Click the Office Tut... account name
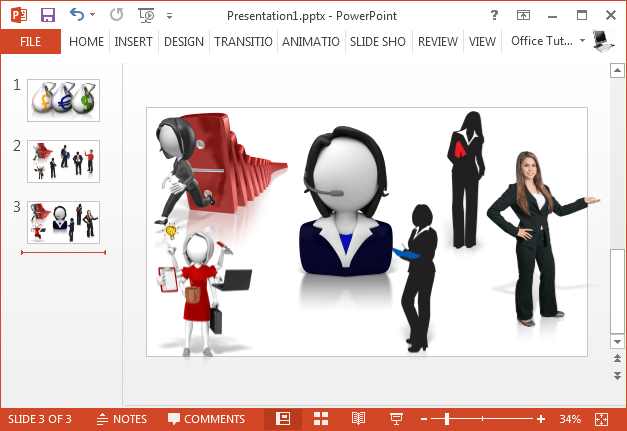The image size is (627, 431). (x=542, y=41)
